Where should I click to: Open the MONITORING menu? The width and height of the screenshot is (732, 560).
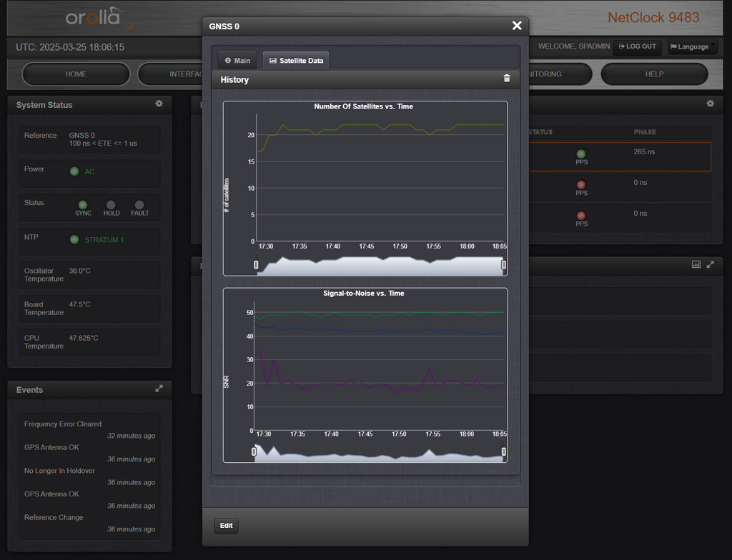pyautogui.click(x=560, y=74)
